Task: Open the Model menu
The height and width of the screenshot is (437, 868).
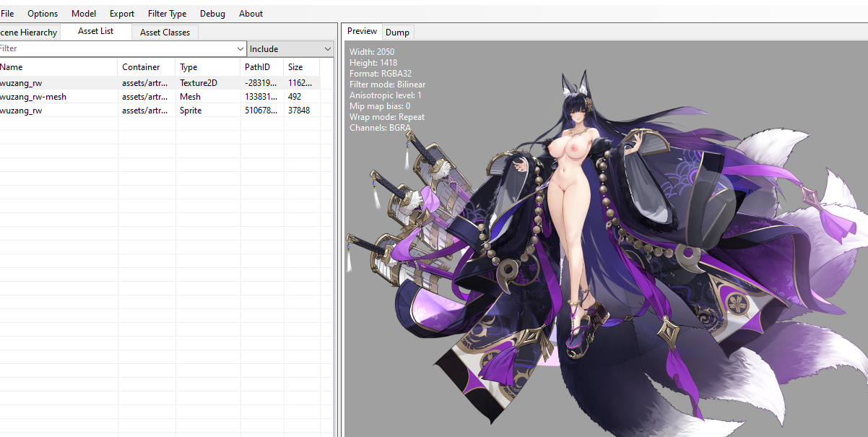Action: pos(84,14)
